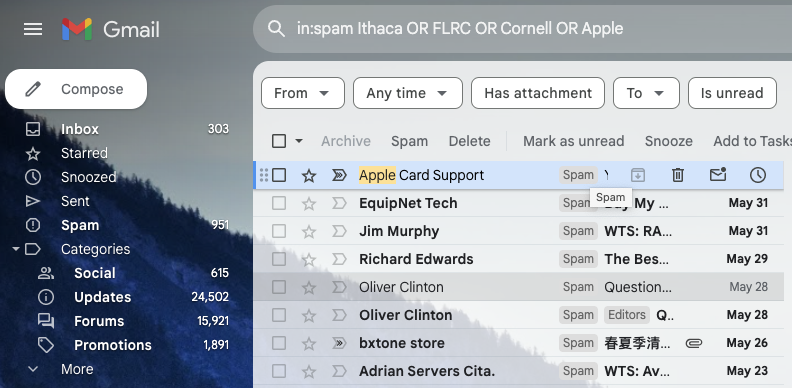Click the Has attachment filter chip
792x388 pixels.
click(538, 93)
